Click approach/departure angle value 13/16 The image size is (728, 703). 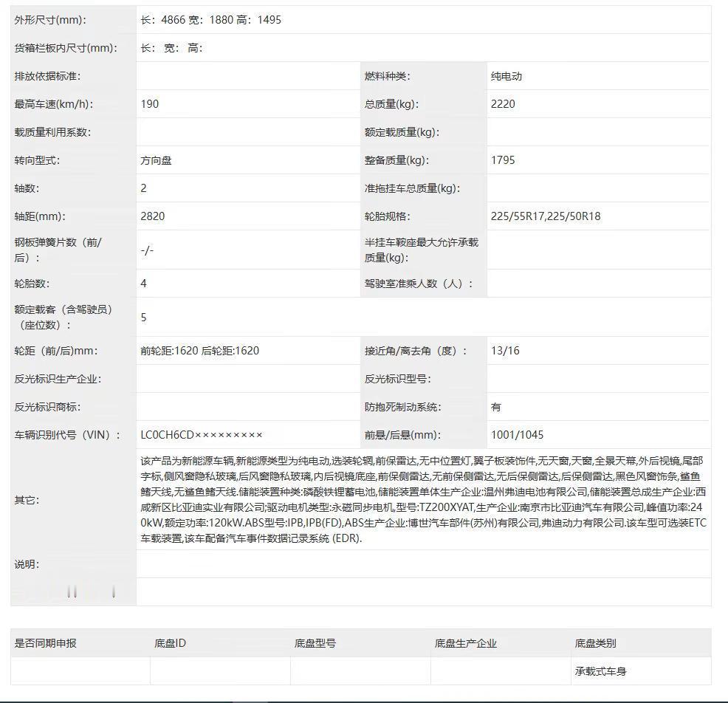coord(505,351)
